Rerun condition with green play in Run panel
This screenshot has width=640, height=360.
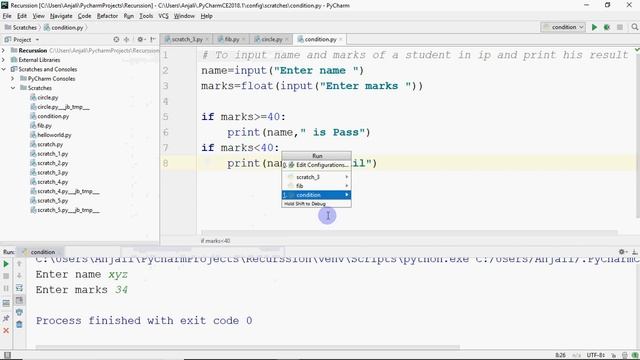point(6,264)
